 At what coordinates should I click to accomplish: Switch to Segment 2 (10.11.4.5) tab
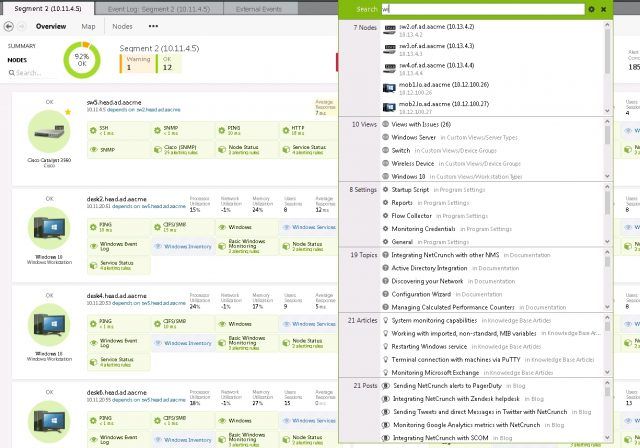(47, 8)
